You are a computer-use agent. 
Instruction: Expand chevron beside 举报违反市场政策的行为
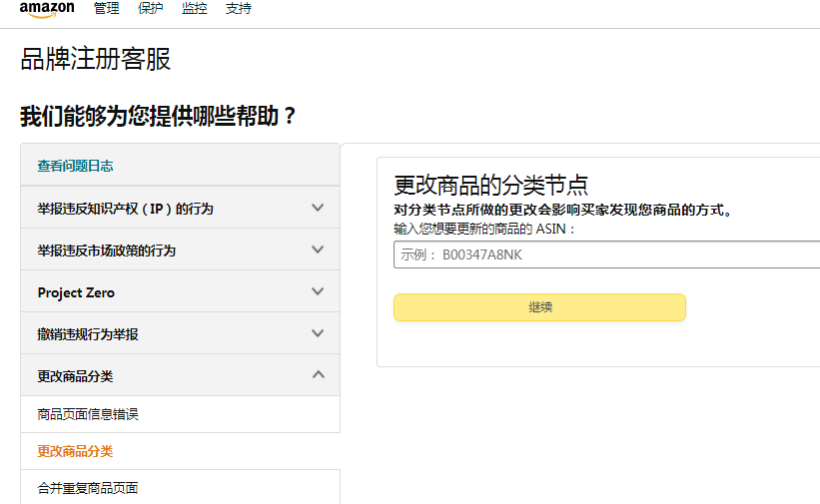click(x=318, y=250)
